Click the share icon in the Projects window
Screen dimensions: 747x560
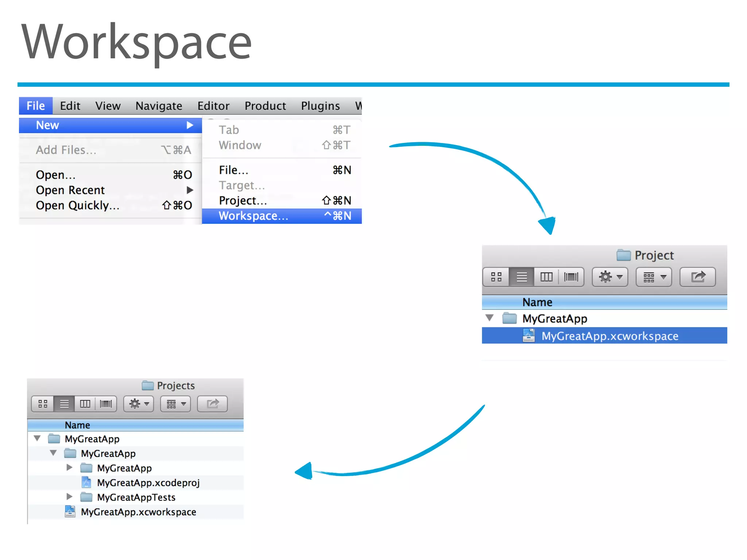(212, 404)
